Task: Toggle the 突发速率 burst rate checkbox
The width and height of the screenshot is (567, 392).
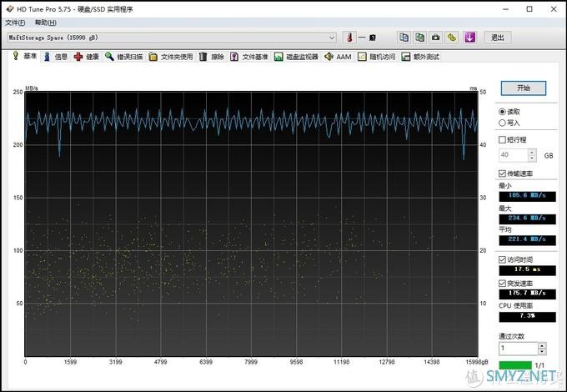Action: pyautogui.click(x=502, y=283)
